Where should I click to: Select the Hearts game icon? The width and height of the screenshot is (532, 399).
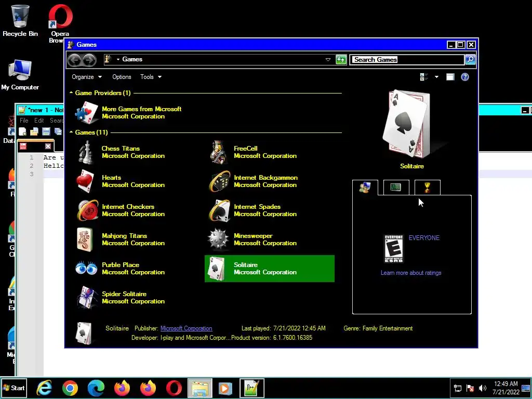tap(85, 181)
